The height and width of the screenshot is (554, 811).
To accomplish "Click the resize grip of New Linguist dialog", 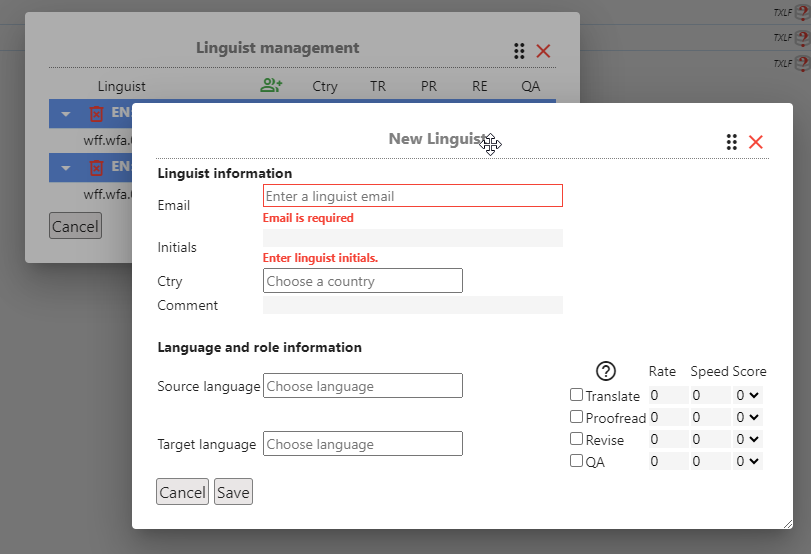I will tap(788, 524).
